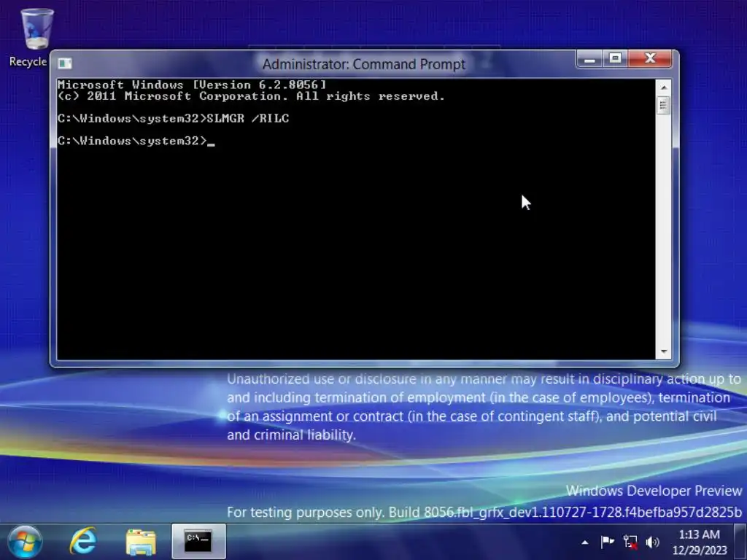Click the 'Recycle' label under the bin
This screenshot has width=747, height=560.
tap(28, 61)
